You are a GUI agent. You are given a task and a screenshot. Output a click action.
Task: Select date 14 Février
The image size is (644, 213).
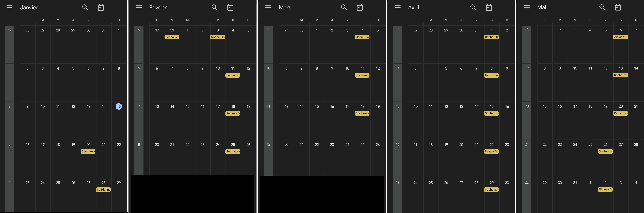[x=172, y=106]
